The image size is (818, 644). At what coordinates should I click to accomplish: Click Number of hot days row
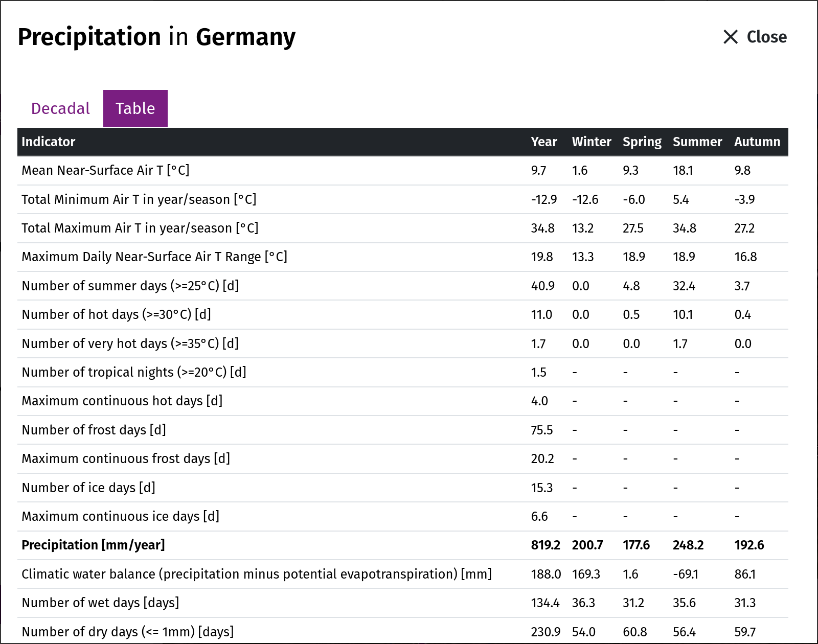coord(403,314)
